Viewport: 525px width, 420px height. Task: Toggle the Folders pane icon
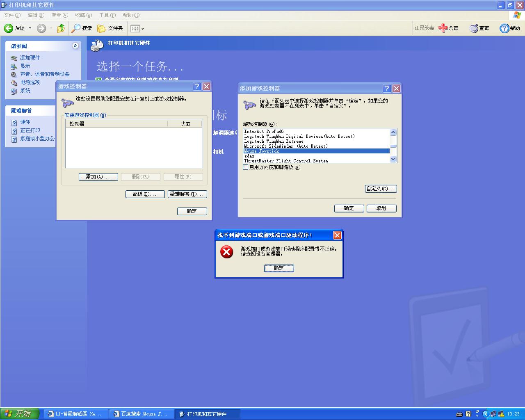click(101, 28)
